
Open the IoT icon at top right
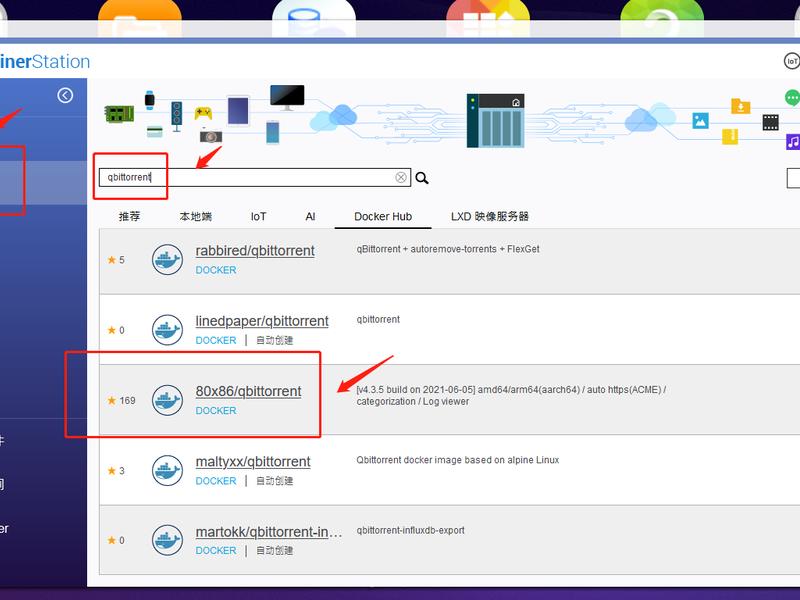click(x=791, y=61)
